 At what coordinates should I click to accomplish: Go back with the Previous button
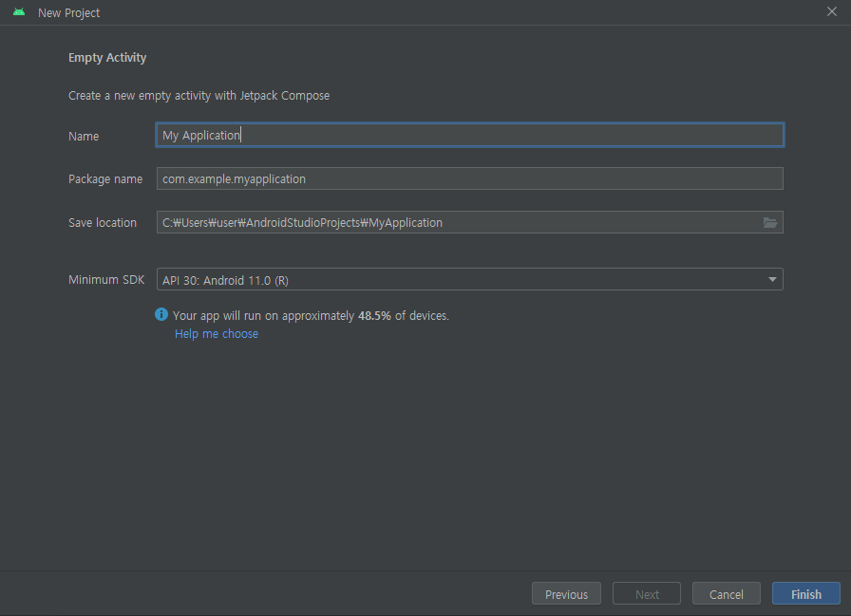point(566,594)
